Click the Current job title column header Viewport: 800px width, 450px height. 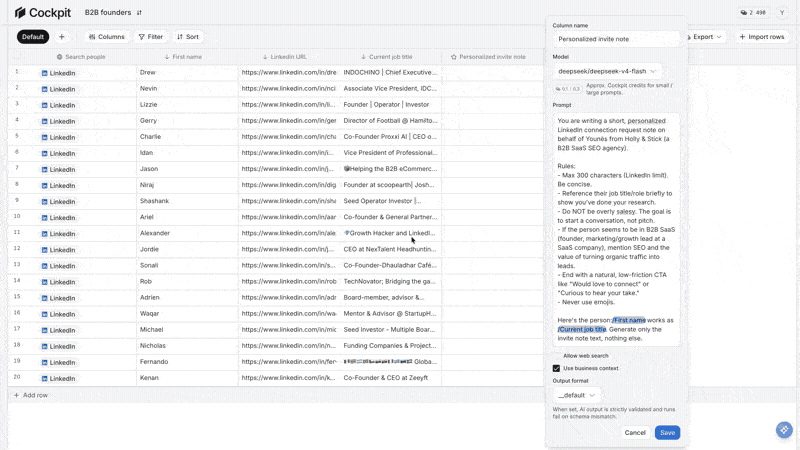[x=386, y=57]
